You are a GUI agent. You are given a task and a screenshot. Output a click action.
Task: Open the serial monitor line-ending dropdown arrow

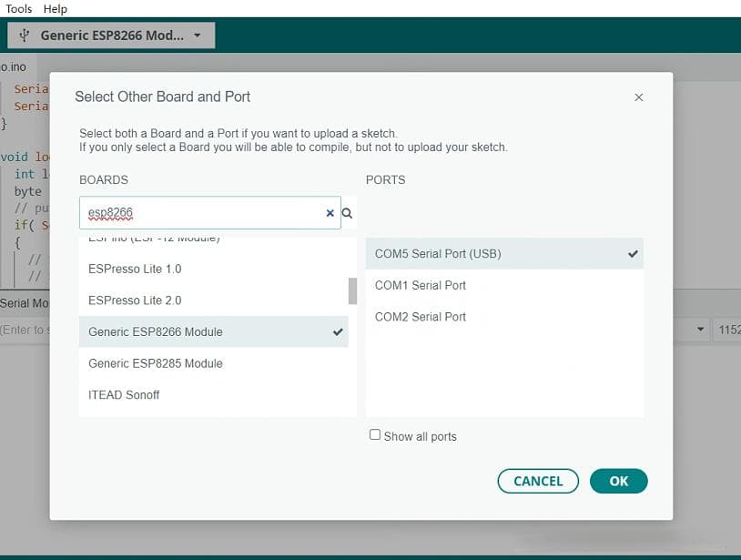(700, 330)
